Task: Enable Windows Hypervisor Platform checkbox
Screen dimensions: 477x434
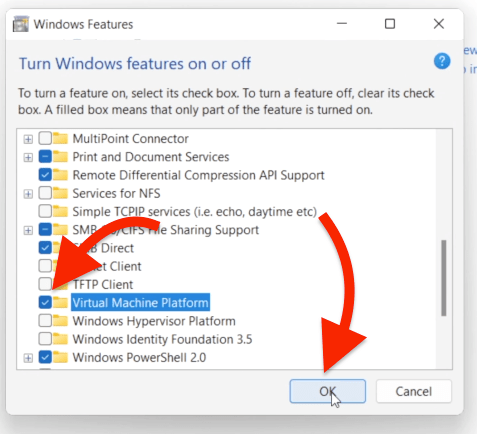Action: (x=45, y=321)
